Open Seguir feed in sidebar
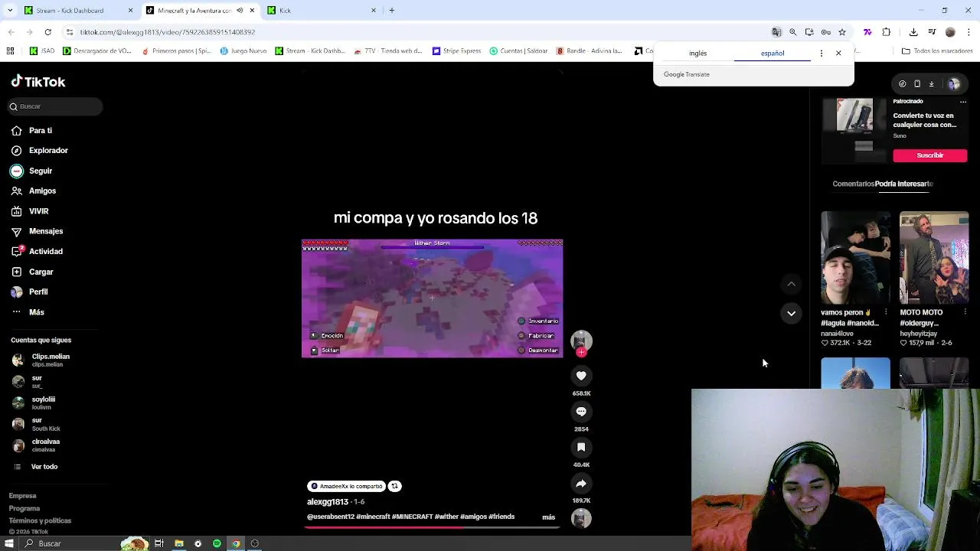The width and height of the screenshot is (980, 551). tap(32, 171)
